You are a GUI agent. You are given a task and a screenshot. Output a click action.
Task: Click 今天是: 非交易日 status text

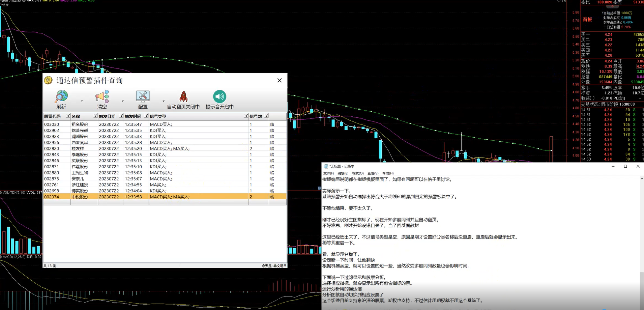click(x=274, y=266)
